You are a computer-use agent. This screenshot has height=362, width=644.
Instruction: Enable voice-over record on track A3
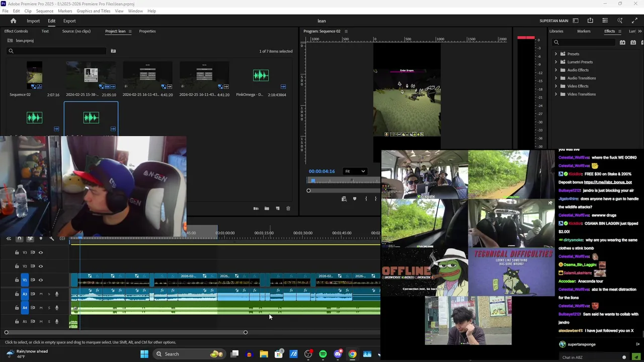coord(57,294)
